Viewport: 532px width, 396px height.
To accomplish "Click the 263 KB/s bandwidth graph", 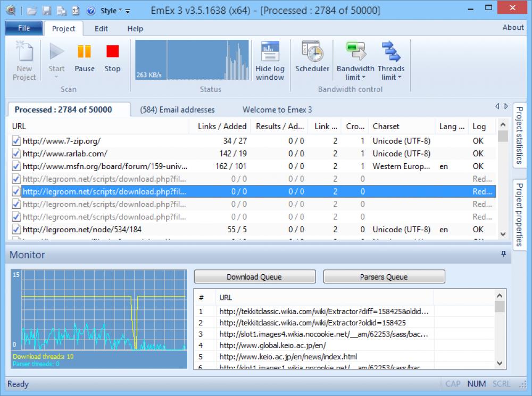I will [x=192, y=58].
